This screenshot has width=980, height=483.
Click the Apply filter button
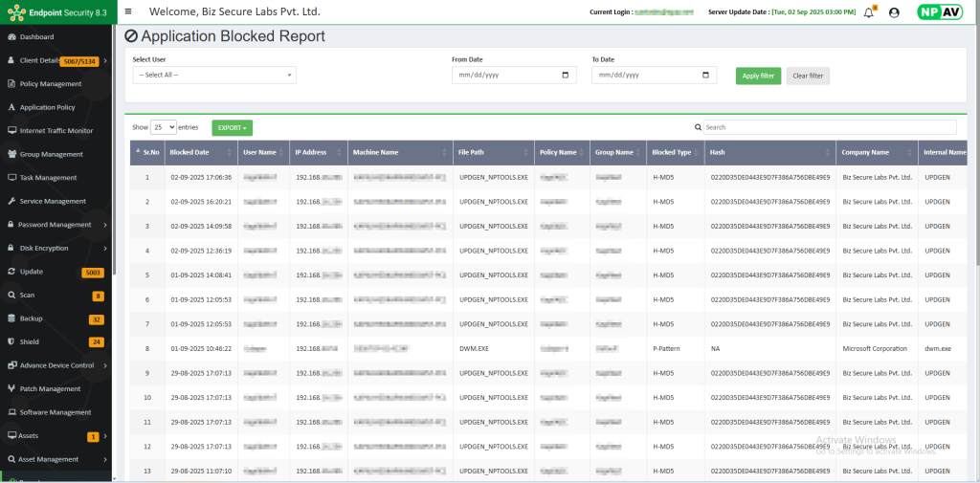[x=758, y=76]
